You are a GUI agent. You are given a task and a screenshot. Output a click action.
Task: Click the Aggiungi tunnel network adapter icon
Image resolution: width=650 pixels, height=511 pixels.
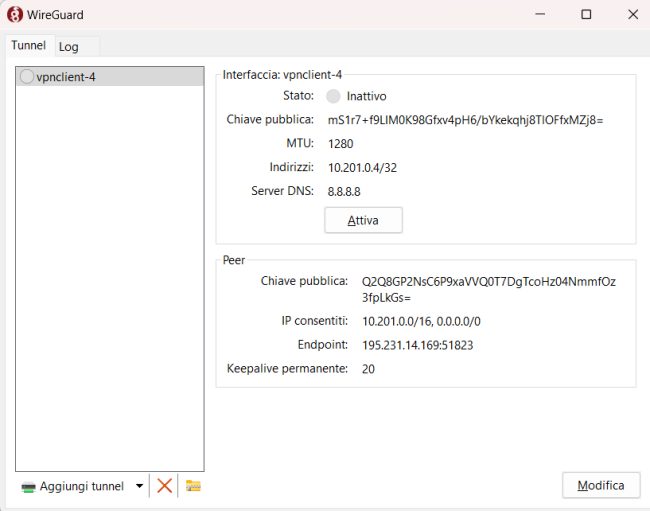(28, 487)
